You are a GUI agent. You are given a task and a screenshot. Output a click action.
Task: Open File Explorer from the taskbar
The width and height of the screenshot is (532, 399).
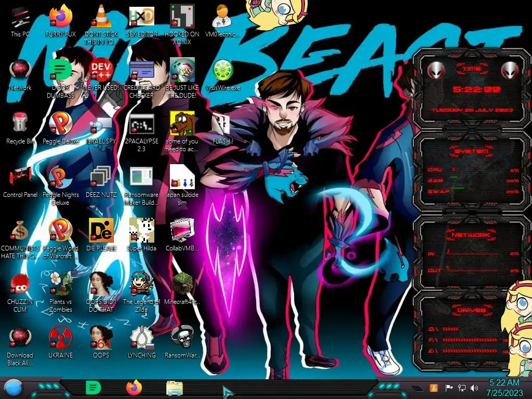click(x=175, y=388)
